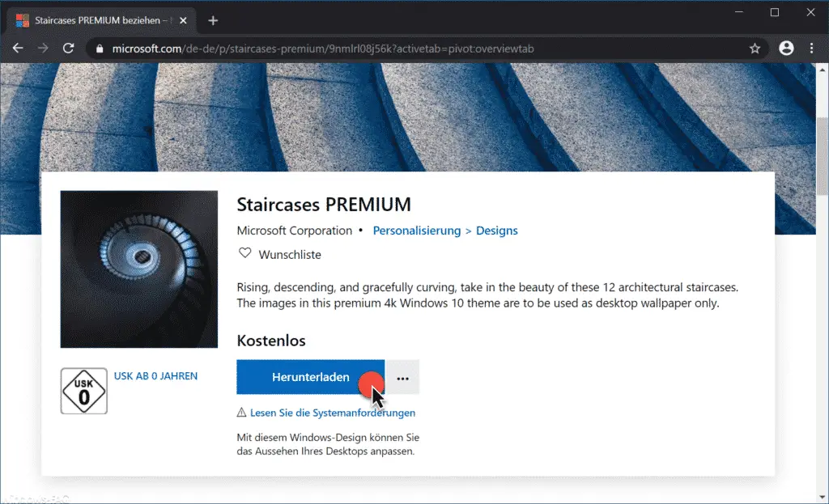The width and height of the screenshot is (829, 504).
Task: Open the USK AB 0 JAHREN link
Action: coord(156,376)
